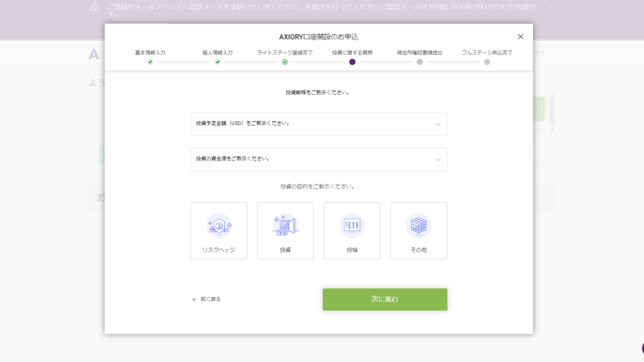Go back with the 前に戻る link
The height and width of the screenshot is (362, 644).
[x=207, y=299]
